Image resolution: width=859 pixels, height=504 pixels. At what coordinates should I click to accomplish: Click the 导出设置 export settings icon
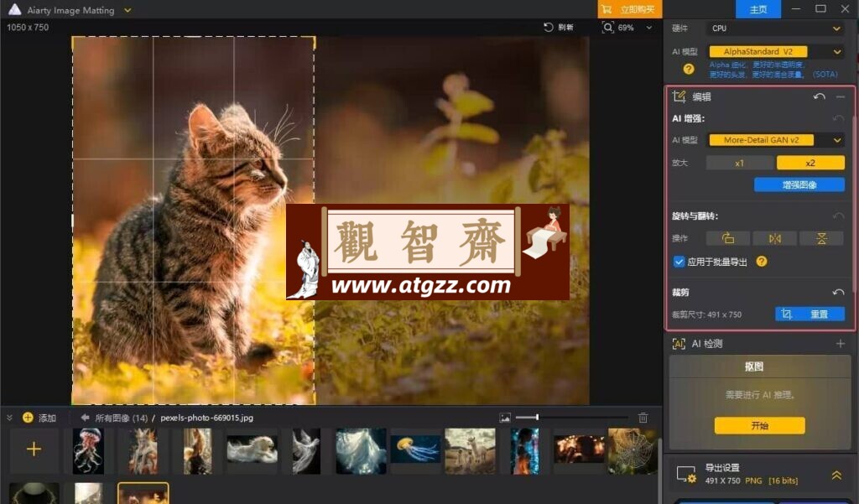coord(686,475)
